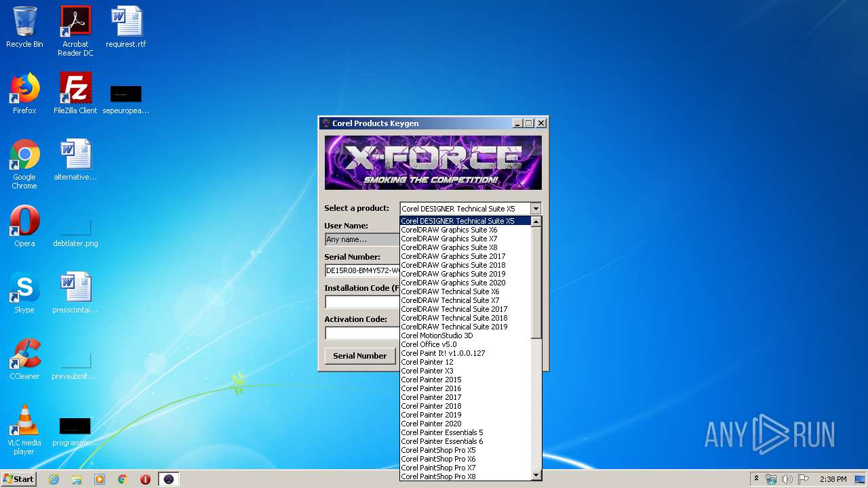
Task: Choose Corel MotionStudio 3D from list
Action: [465, 335]
